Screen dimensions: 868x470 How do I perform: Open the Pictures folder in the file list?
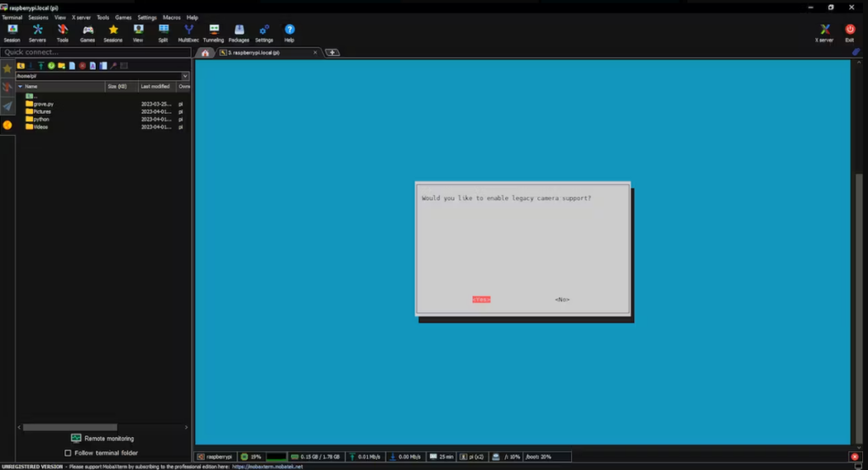click(x=42, y=111)
